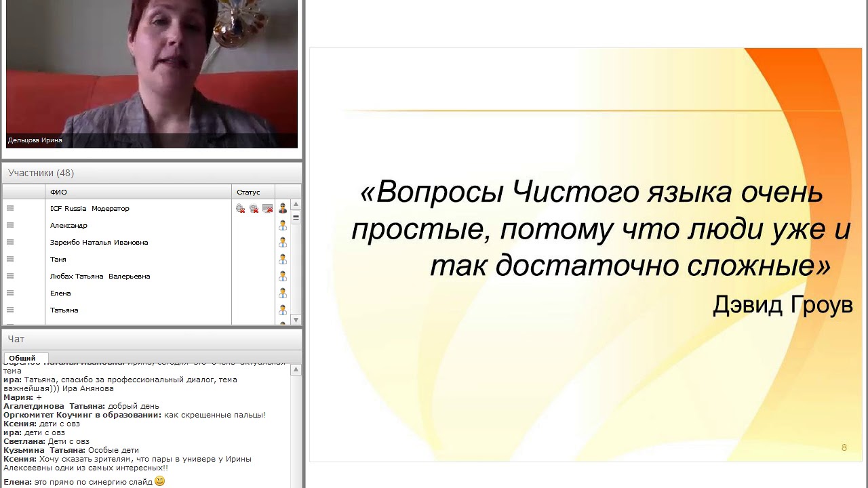
Task: Click the slide quote about Чистого языка
Action: pyautogui.click(x=600, y=230)
